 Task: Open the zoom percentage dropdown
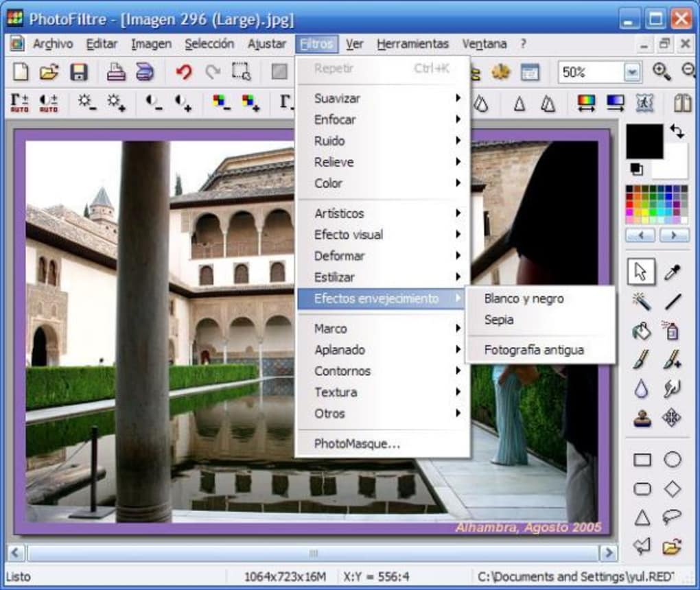pos(633,71)
